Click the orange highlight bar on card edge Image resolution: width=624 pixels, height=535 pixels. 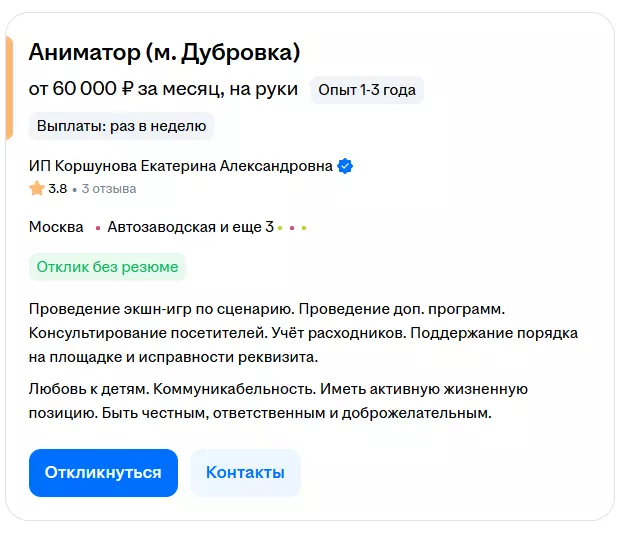tap(8, 87)
